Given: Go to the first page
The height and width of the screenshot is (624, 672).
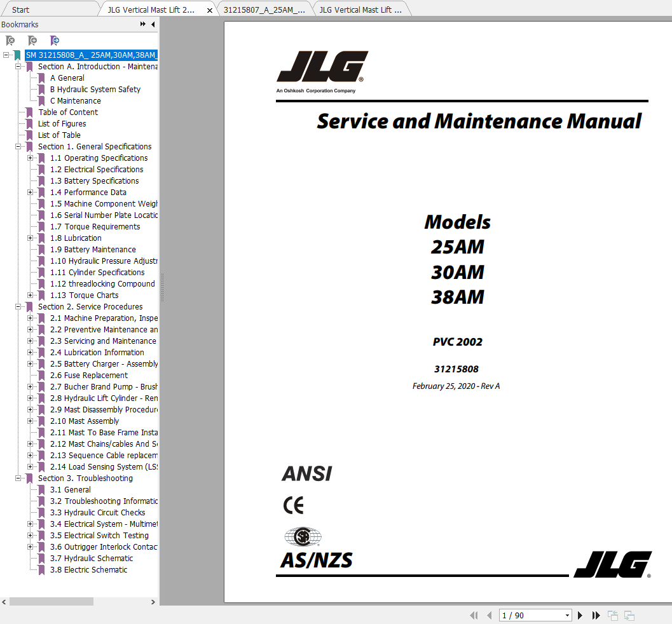Looking at the screenshot, I should point(474,616).
